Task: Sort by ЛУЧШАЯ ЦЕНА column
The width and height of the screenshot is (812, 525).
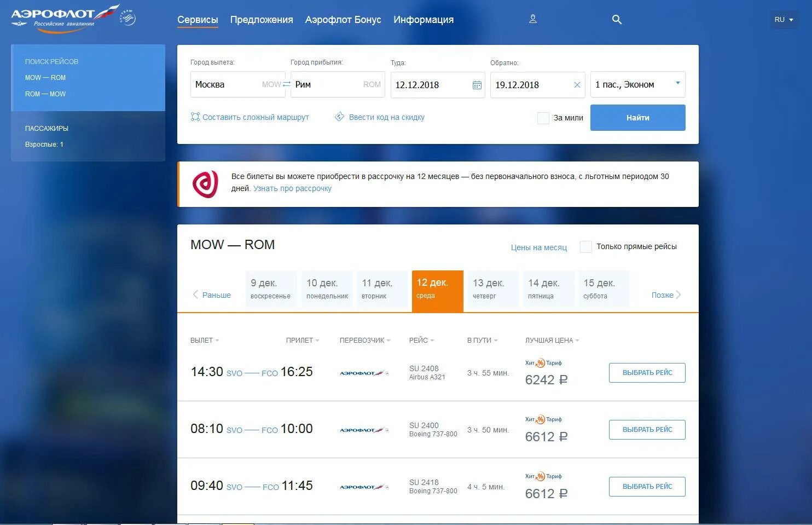Action: pos(552,341)
